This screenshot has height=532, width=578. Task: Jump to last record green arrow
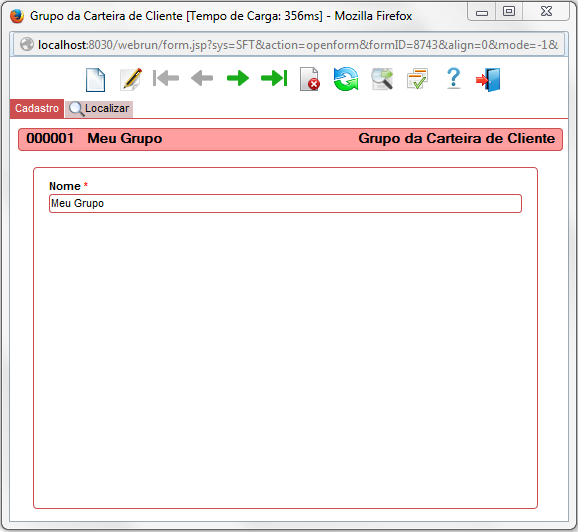pos(274,78)
